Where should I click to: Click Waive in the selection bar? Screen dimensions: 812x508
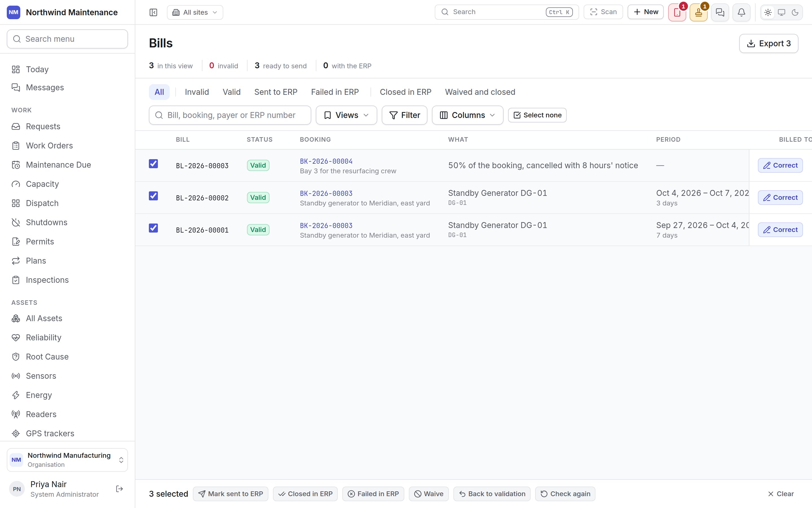click(429, 494)
